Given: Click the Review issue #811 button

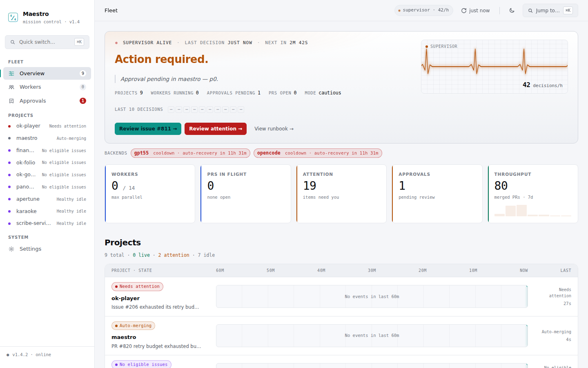Looking at the screenshot, I should (148, 129).
